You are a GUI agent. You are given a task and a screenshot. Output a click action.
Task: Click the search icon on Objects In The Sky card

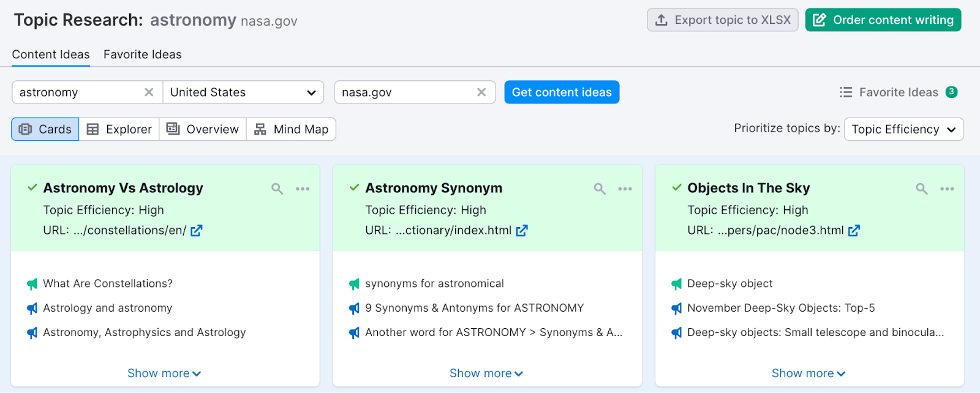(921, 189)
